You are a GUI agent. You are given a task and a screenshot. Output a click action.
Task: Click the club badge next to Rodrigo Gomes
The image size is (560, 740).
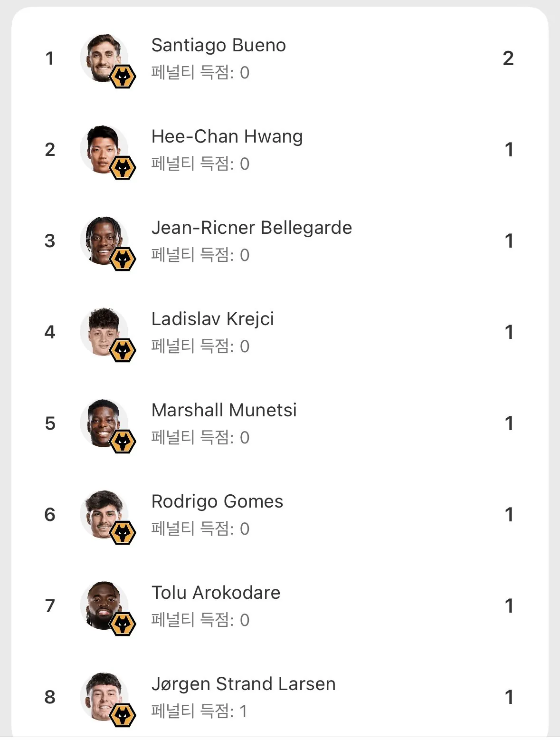(123, 533)
